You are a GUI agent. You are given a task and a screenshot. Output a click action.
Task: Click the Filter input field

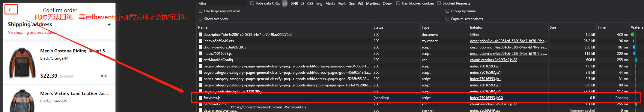(x=222, y=3)
